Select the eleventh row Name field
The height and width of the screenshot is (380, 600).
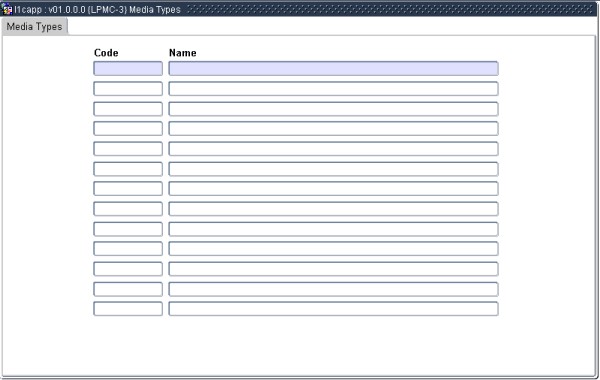point(333,269)
